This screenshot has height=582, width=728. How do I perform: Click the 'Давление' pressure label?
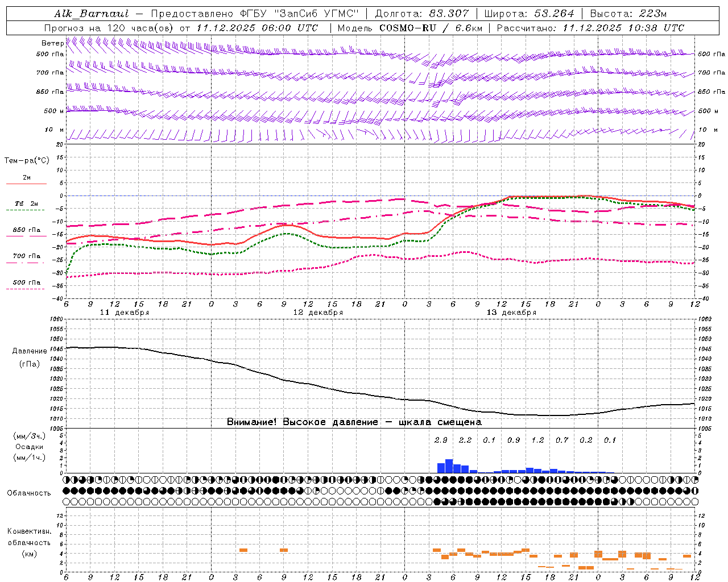[30, 351]
